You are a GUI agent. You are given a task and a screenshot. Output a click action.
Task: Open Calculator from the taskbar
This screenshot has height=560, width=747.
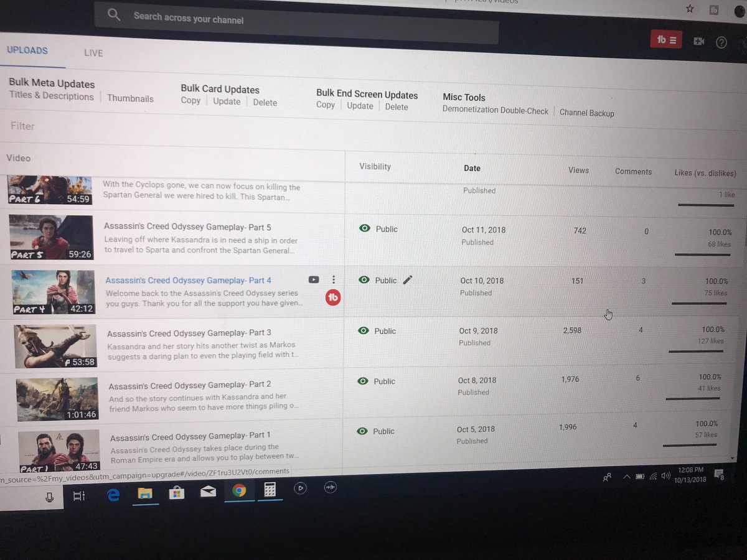coord(270,489)
